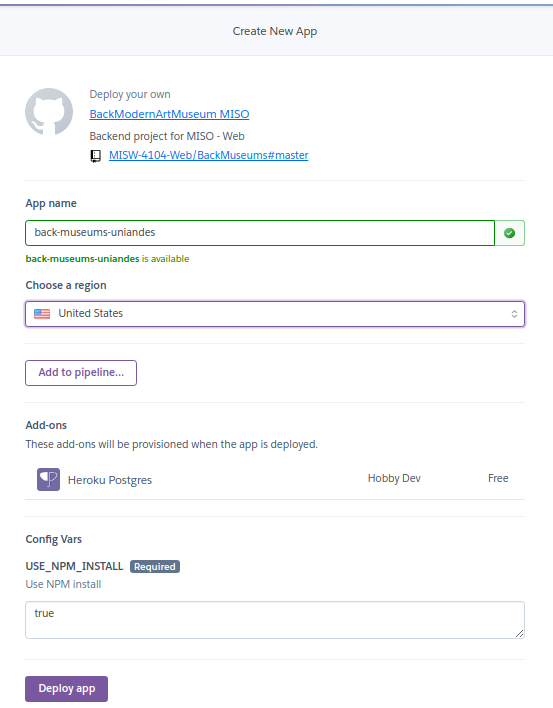This screenshot has height=708, width=553.
Task: Click the Heroku Postgres add-on name
Action: point(110,480)
